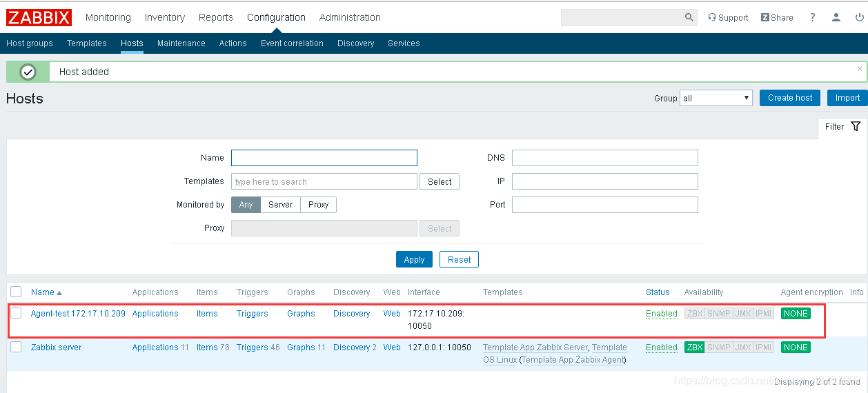868x393 pixels.
Task: Click IPMI availability badge for Agent-test
Action: click(x=763, y=314)
